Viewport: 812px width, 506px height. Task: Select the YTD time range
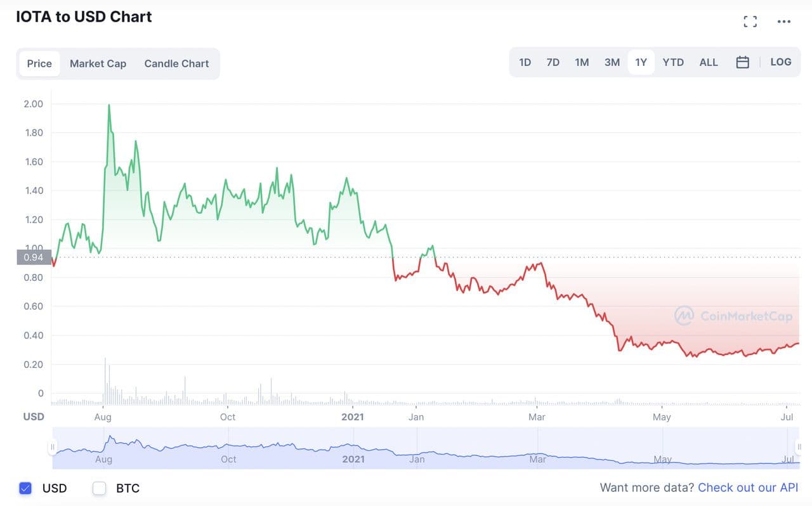pos(673,62)
